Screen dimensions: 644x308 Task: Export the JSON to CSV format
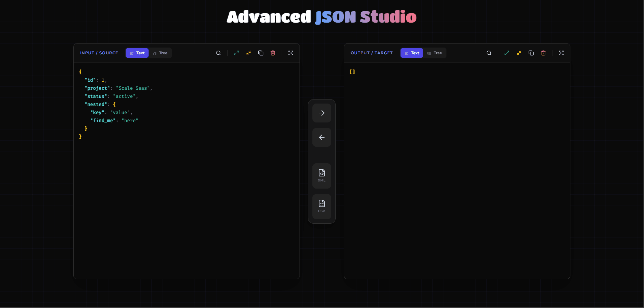(x=321, y=206)
